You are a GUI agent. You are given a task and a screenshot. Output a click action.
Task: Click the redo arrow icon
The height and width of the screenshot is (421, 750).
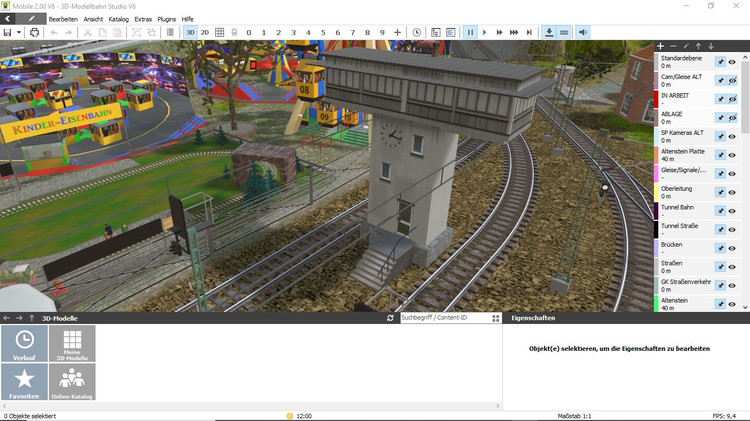[x=68, y=33]
